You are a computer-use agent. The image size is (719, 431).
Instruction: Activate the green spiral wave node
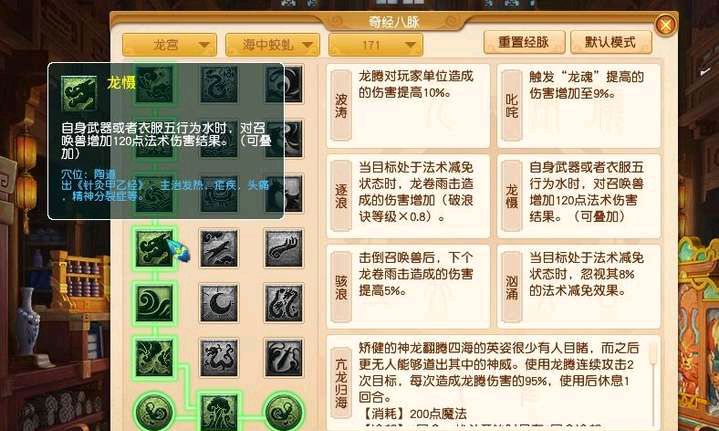click(x=155, y=303)
